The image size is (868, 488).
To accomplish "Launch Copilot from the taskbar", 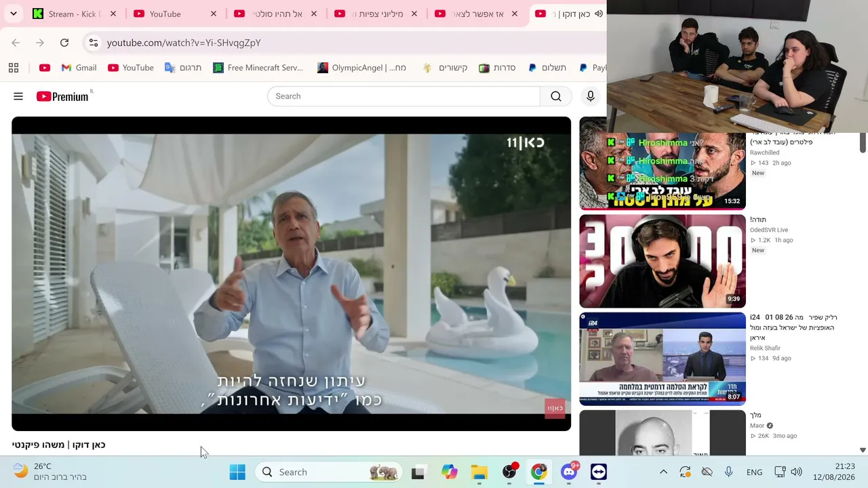I will [x=449, y=472].
